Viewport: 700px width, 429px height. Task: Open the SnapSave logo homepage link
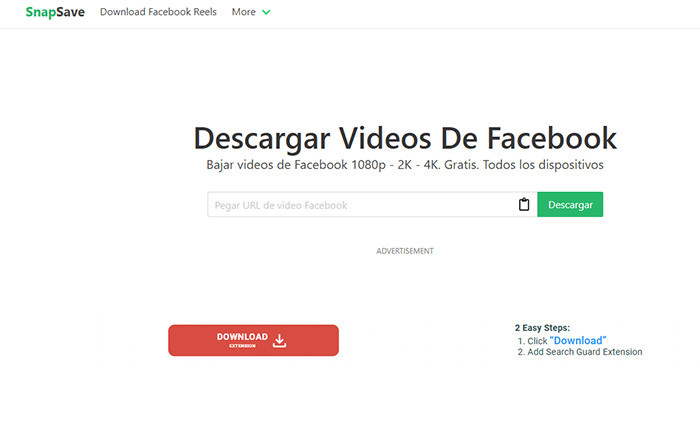(55, 12)
